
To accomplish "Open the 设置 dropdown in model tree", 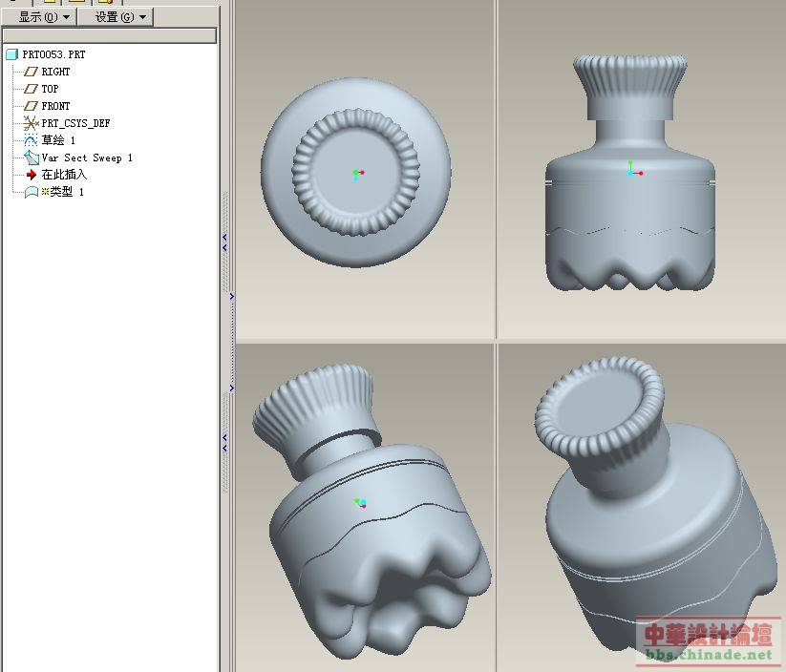I will pyautogui.click(x=116, y=17).
